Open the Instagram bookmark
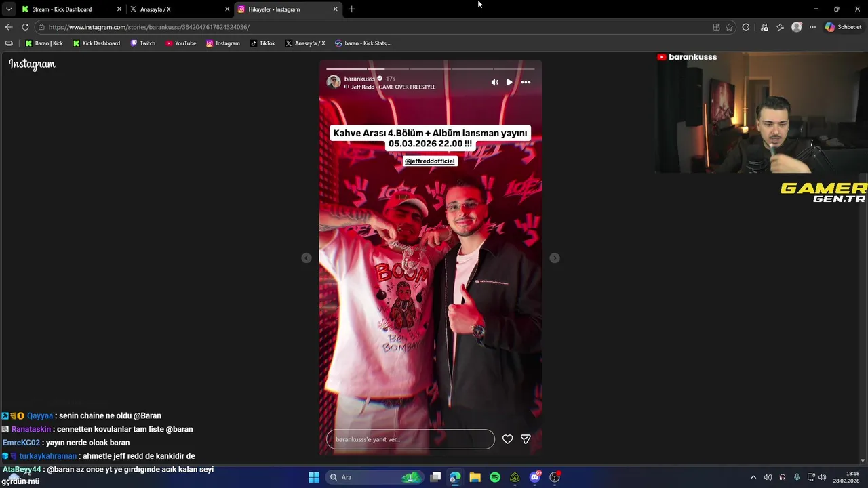Viewport: 868px width, 488px height. (223, 43)
